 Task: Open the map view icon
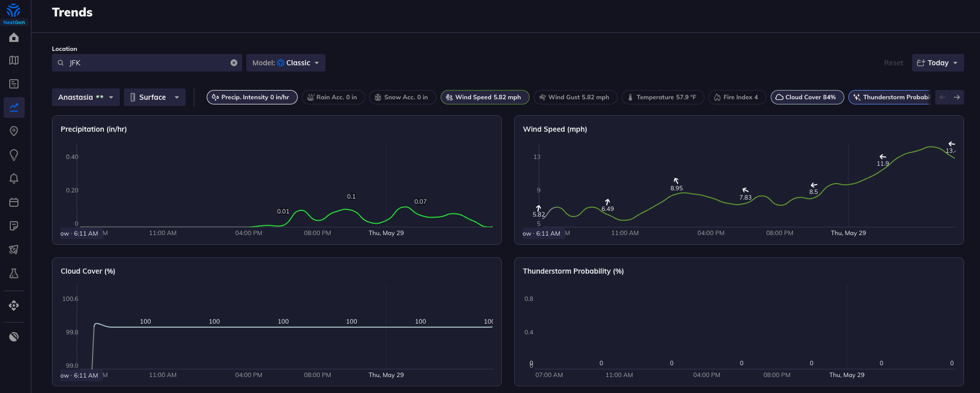click(x=14, y=60)
